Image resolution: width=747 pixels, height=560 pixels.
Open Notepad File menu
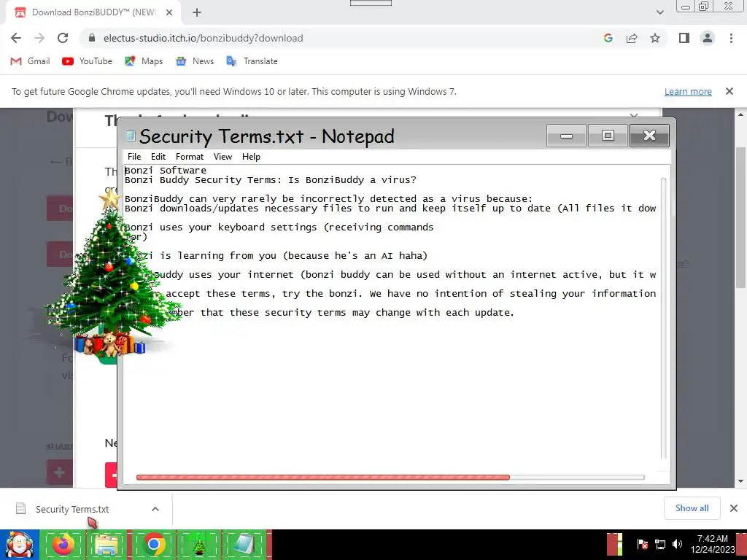click(134, 157)
